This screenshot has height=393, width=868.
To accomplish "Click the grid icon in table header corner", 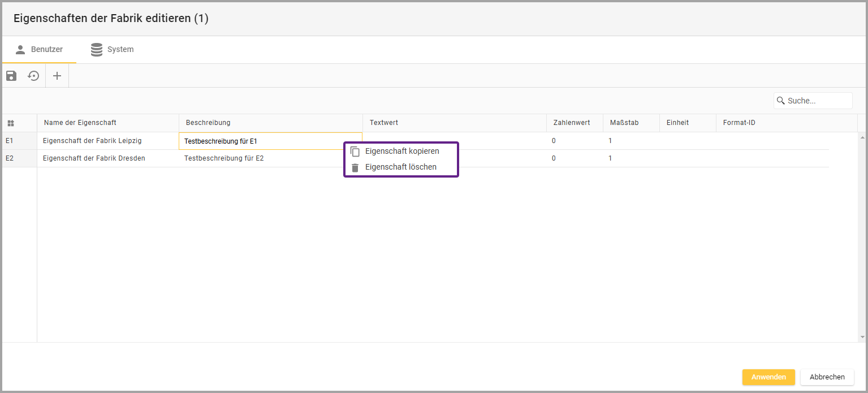I will (11, 123).
